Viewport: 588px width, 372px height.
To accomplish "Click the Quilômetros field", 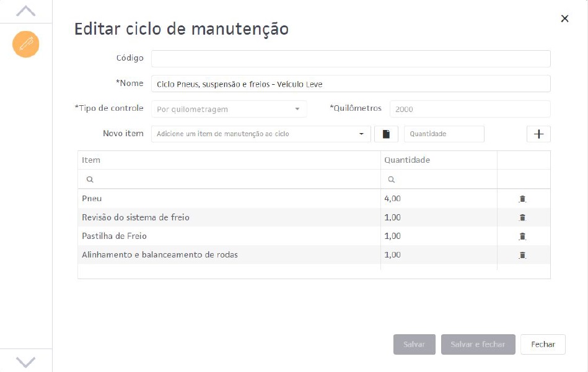I will click(469, 109).
